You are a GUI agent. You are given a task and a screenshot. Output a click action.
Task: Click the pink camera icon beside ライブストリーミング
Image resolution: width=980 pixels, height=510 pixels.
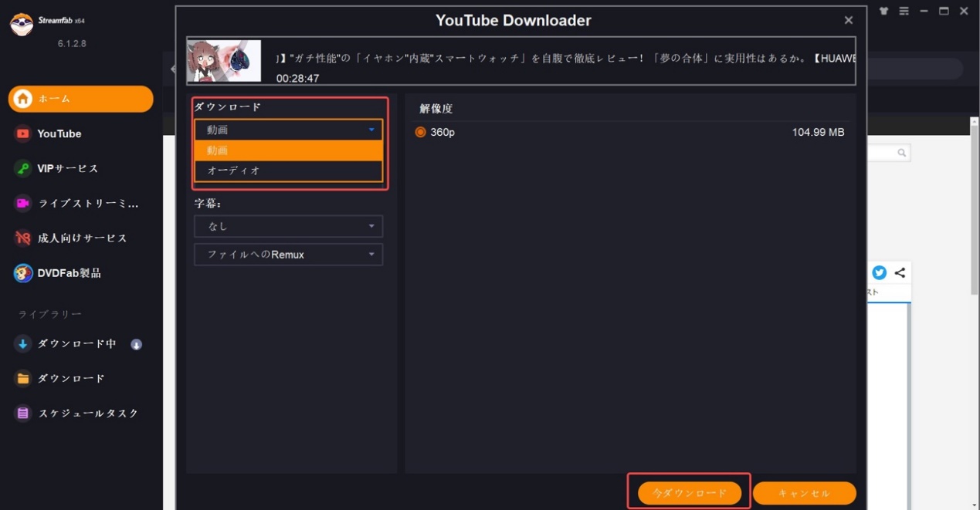click(x=23, y=203)
